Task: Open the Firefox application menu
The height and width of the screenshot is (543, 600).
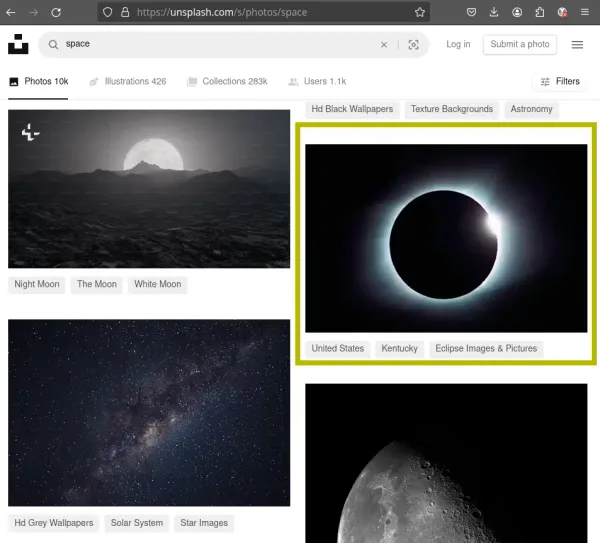Action: tap(585, 12)
